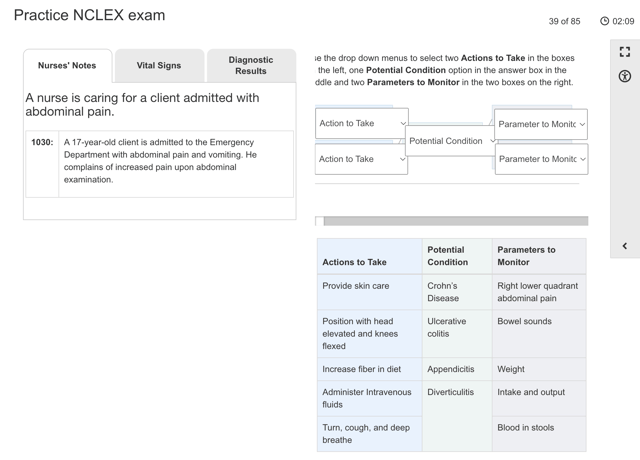Click the Appendicitis condition cell
The width and height of the screenshot is (640, 460).
tap(451, 369)
